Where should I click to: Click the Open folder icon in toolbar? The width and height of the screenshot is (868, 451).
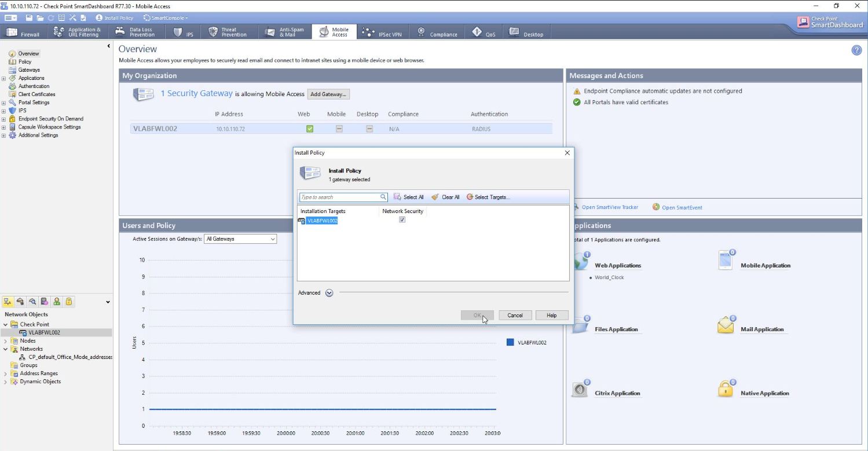coord(41,18)
